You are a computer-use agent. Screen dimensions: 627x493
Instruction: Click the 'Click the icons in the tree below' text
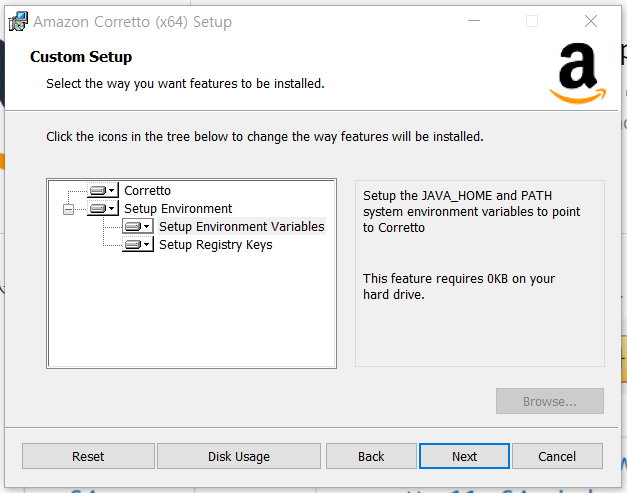[x=265, y=137]
